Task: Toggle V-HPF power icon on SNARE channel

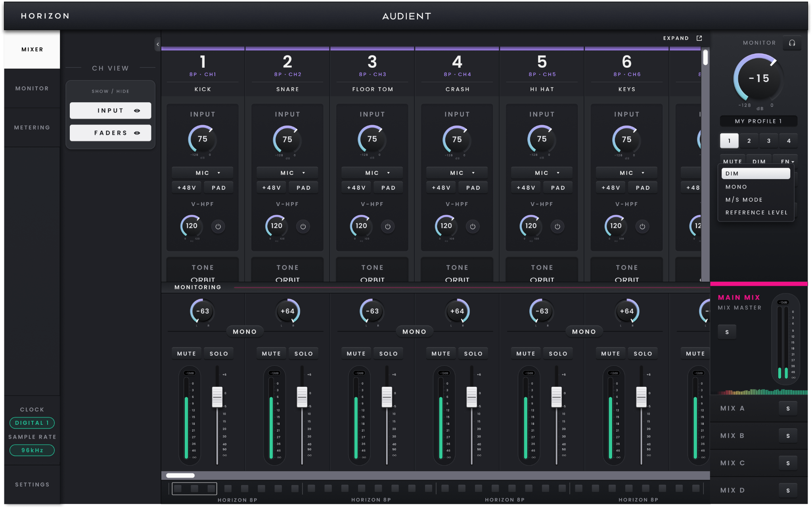Action: click(303, 227)
